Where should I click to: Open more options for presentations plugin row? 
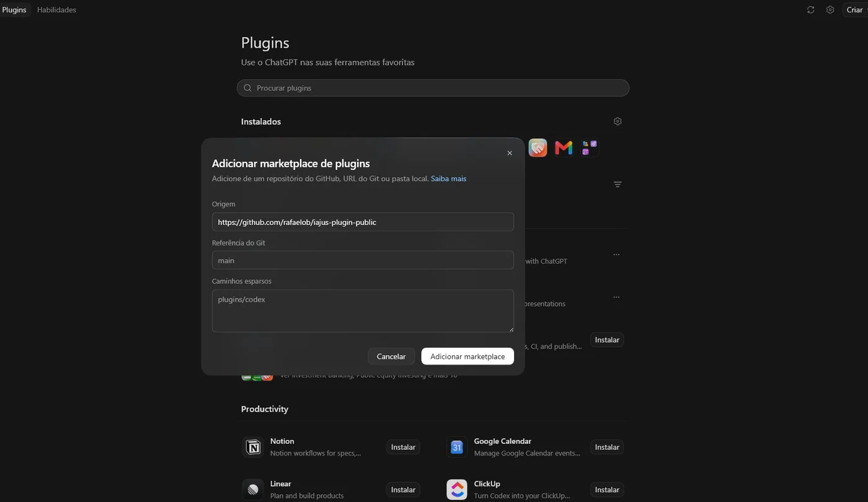coord(616,297)
